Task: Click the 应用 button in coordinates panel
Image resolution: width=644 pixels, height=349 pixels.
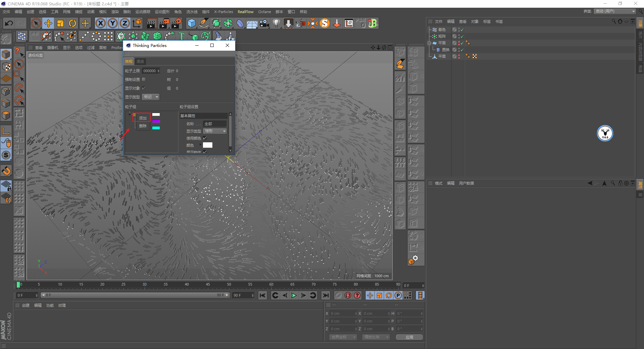Action: (x=409, y=337)
